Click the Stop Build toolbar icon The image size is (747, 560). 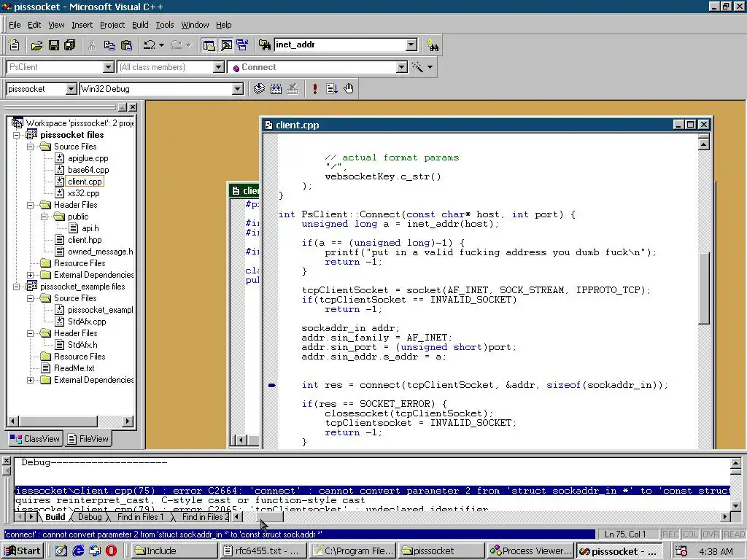click(293, 88)
